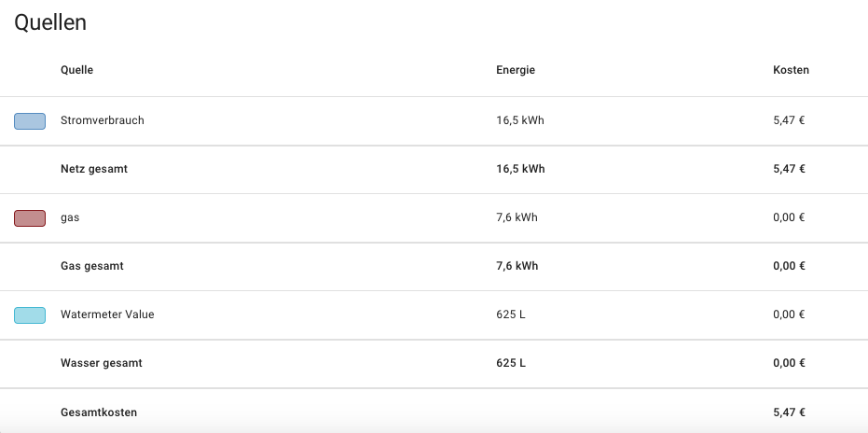Click the 0,00 € gas cost value
The image size is (868, 433).
pos(789,217)
